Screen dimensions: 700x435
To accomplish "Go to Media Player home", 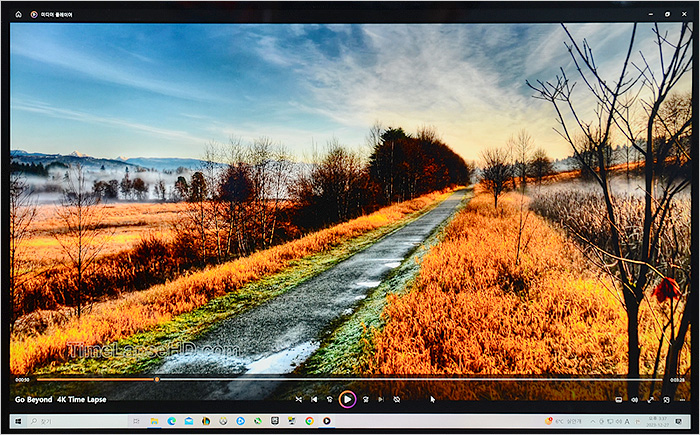I will 18,15.
